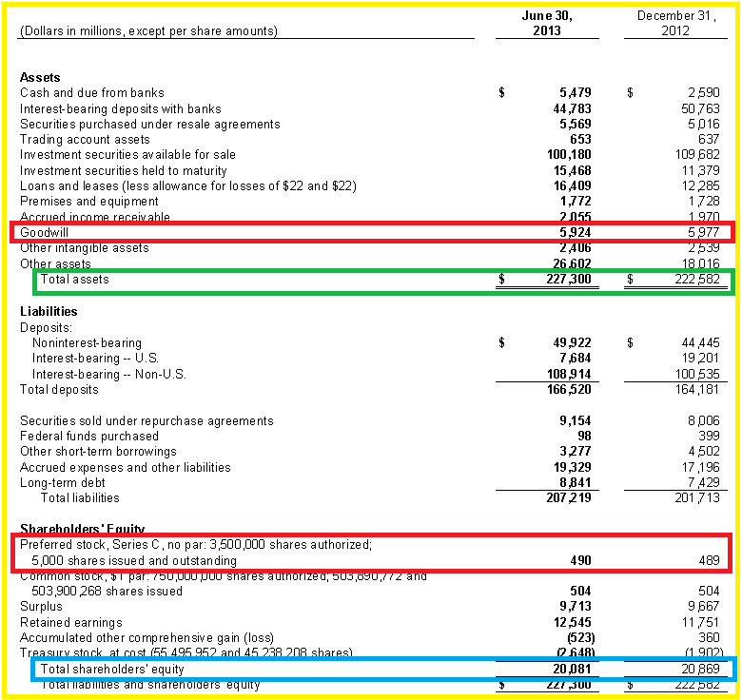Click 'Long-term debt' row label
Image resolution: width=742 pixels, height=700 pixels.
click(x=63, y=483)
